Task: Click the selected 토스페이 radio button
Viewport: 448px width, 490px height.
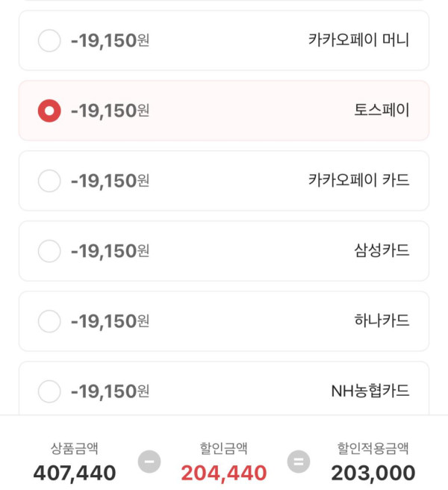Action: pyautogui.click(x=49, y=111)
